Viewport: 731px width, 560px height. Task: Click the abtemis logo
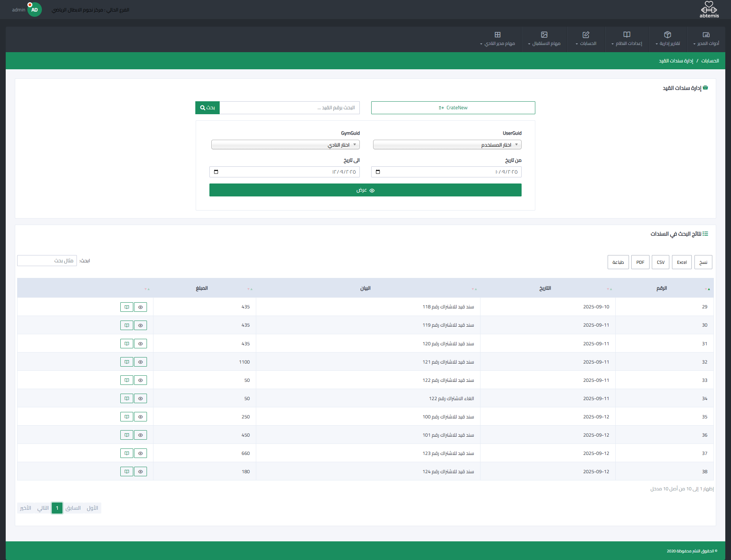tap(709, 10)
